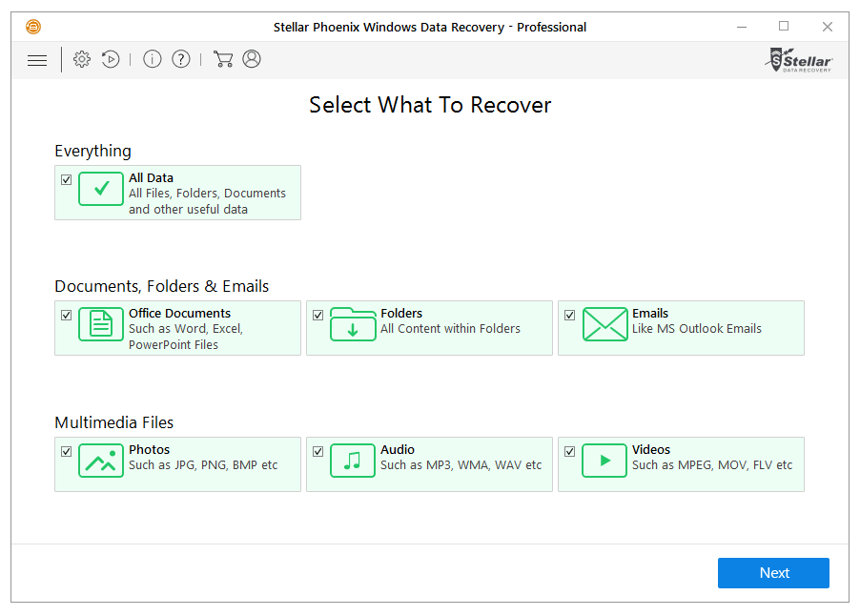Click 'Documents, Folders & Emails' section heading
The width and height of the screenshot is (860, 616).
[x=162, y=286]
